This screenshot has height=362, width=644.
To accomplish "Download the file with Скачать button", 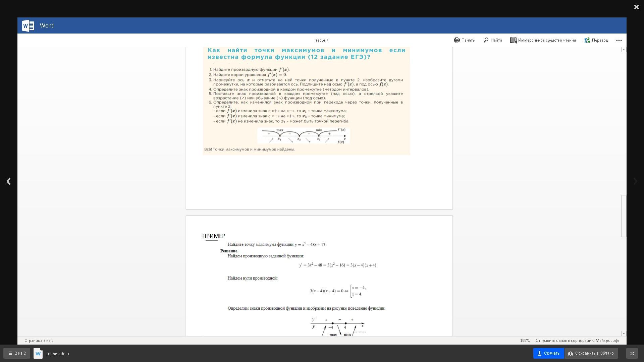I will [x=548, y=353].
